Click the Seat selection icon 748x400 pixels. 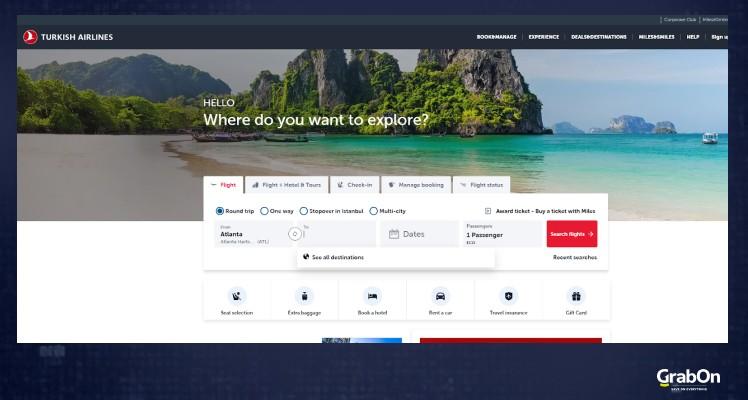pos(236,296)
